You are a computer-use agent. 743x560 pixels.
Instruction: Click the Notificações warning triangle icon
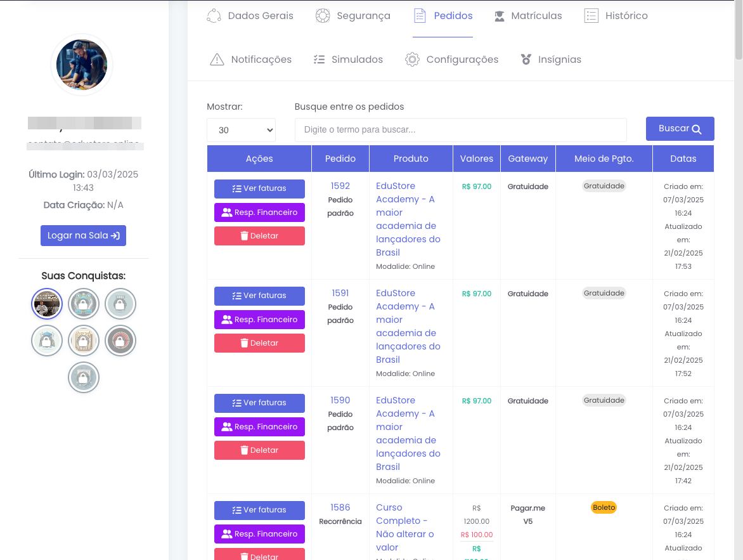click(x=217, y=60)
